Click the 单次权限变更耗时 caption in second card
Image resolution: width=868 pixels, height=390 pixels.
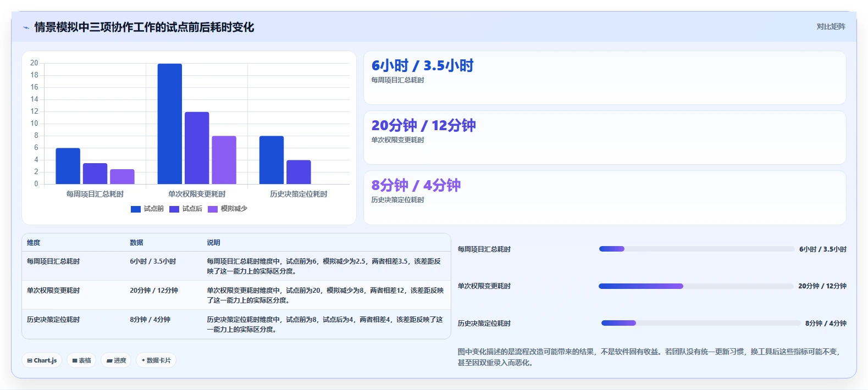click(x=397, y=140)
